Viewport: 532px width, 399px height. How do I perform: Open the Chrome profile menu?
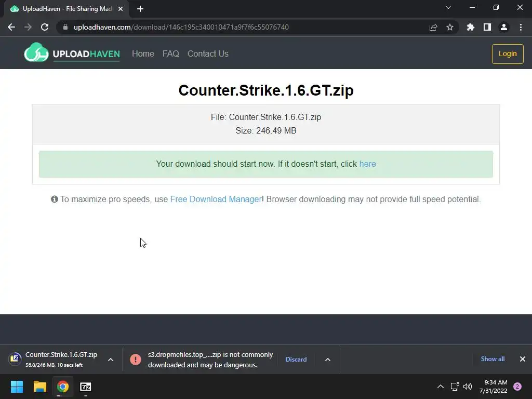click(x=504, y=27)
